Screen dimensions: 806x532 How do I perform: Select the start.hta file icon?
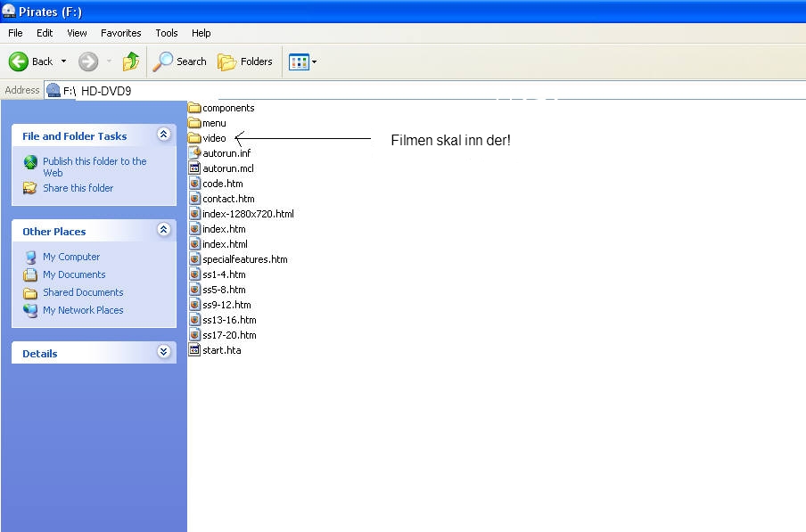click(x=194, y=349)
